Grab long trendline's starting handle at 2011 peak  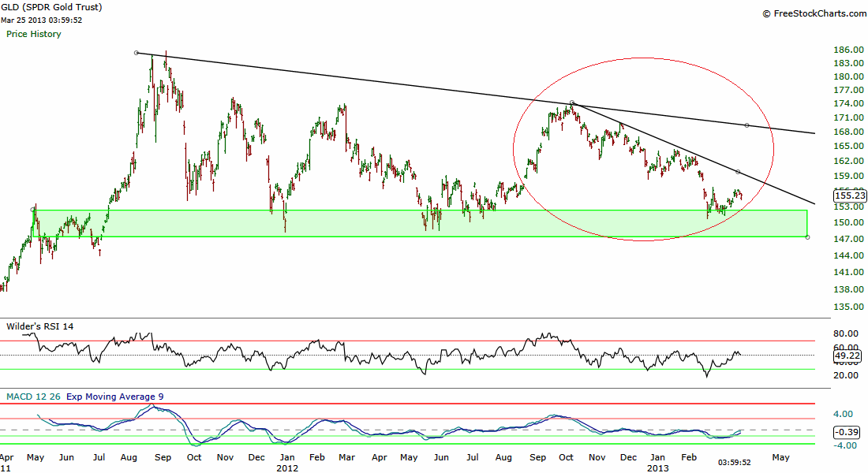(x=137, y=53)
